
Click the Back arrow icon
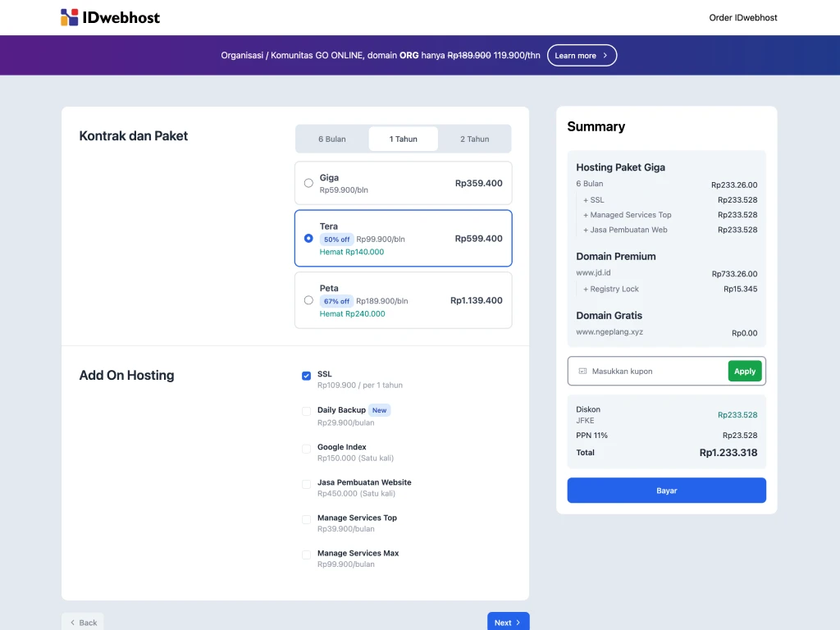pyautogui.click(x=72, y=623)
